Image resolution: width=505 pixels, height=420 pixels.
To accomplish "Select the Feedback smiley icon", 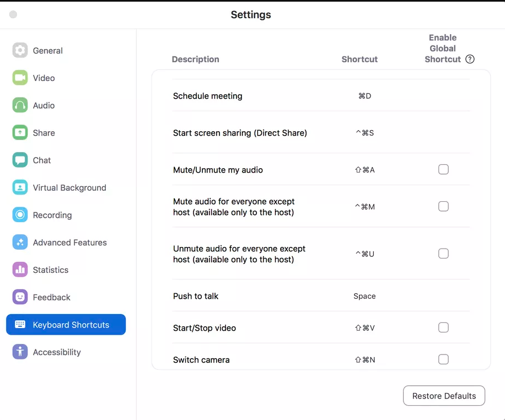I will 20,297.
